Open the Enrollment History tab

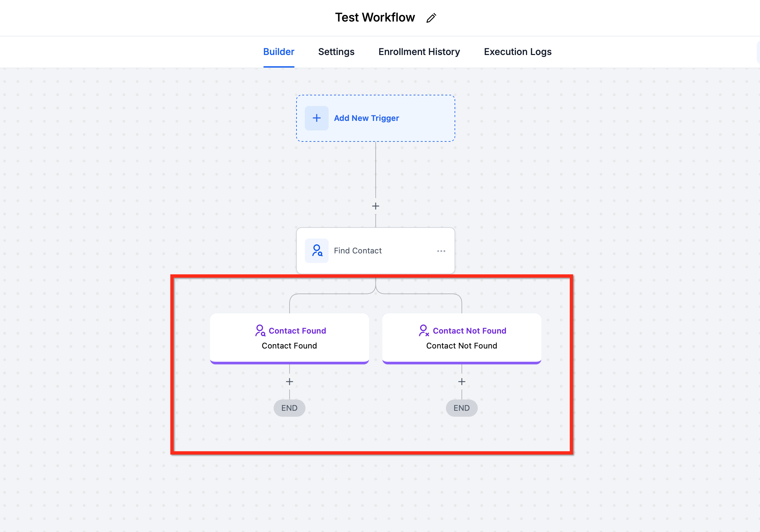click(419, 52)
